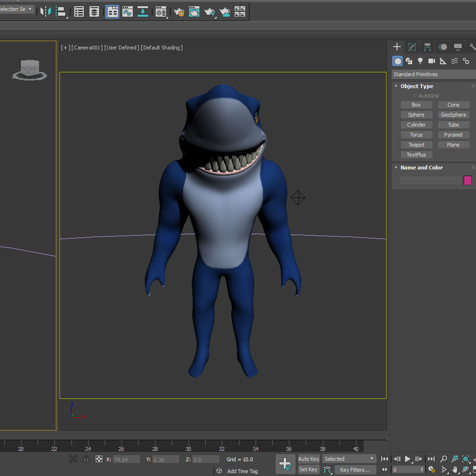Open Key Filters dialog

point(355,470)
